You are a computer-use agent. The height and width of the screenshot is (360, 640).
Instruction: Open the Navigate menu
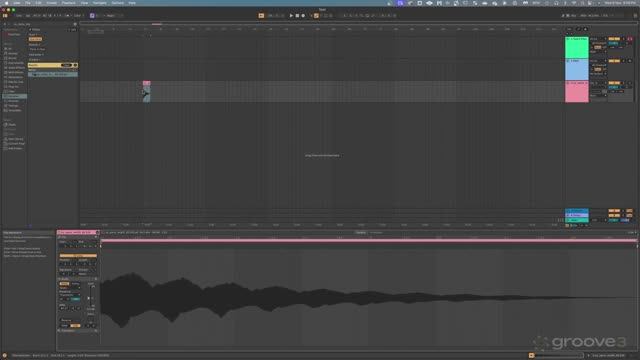click(x=100, y=3)
